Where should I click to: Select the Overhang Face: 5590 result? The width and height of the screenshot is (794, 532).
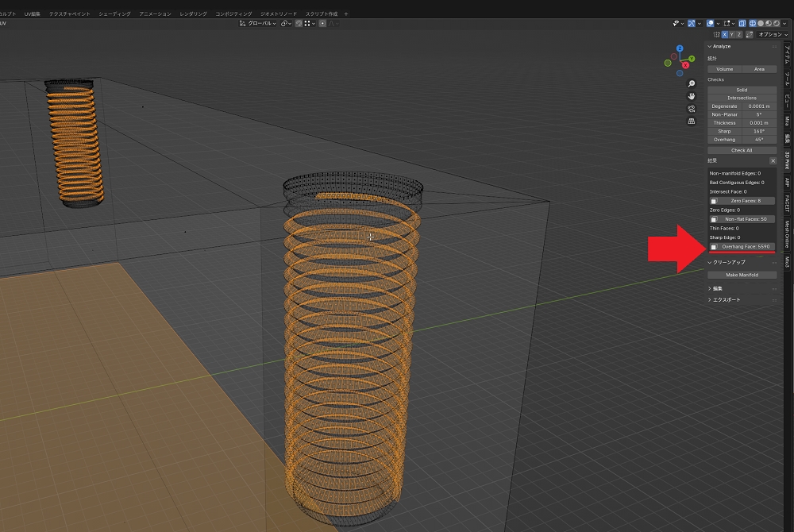746,247
